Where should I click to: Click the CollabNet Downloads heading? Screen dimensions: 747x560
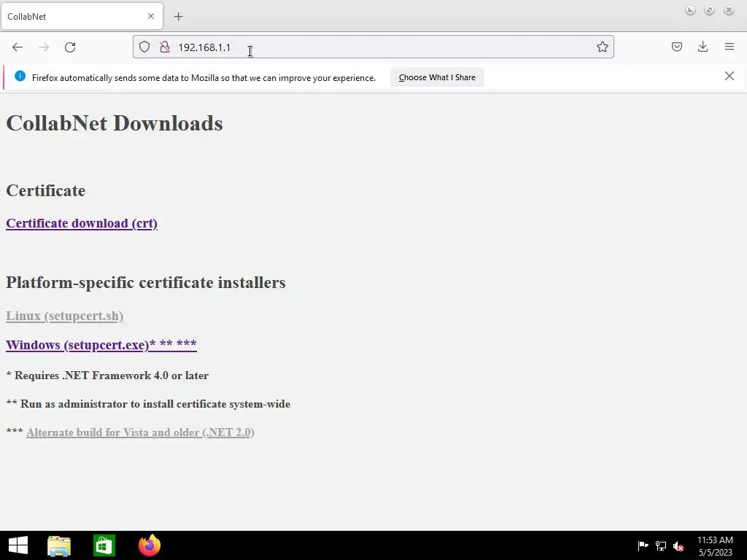tap(115, 123)
